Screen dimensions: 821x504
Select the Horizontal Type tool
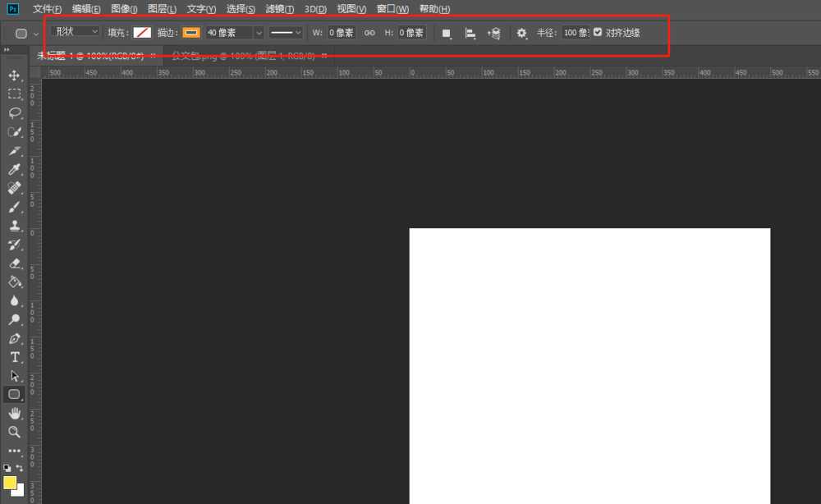[14, 357]
